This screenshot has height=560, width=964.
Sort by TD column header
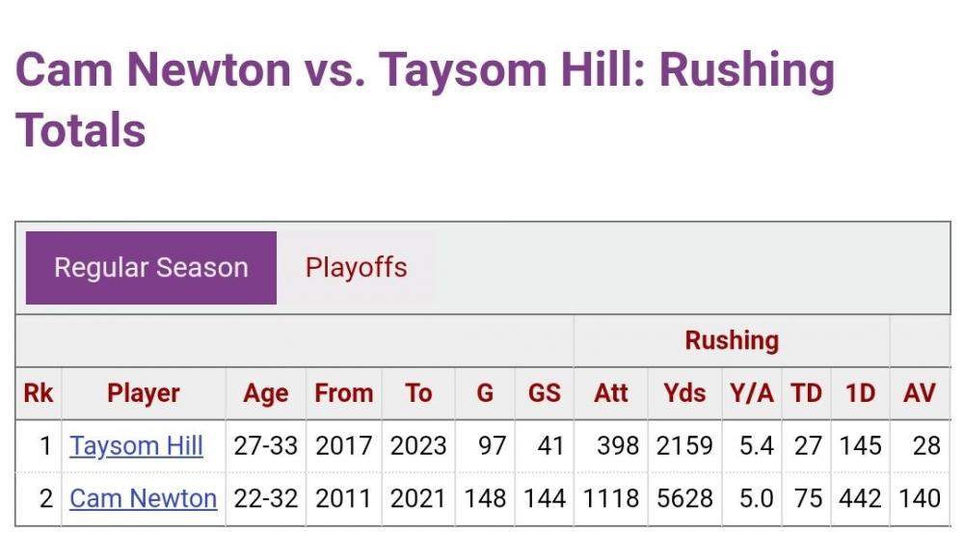point(806,393)
